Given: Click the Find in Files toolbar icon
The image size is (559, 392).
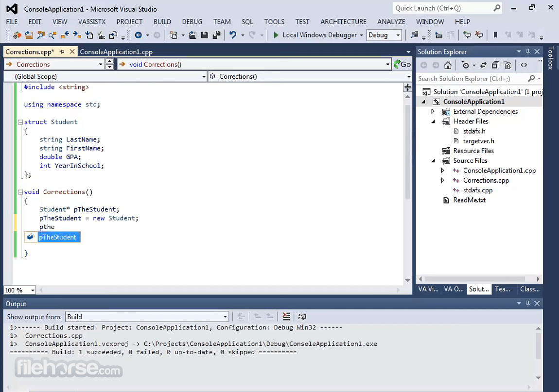Looking at the screenshot, I should pos(414,35).
